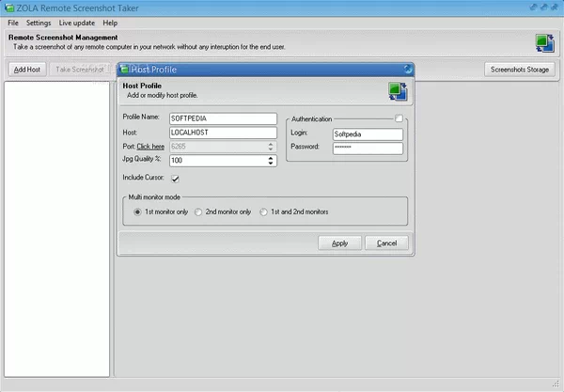564x392 pixels.
Task: Open the File menu
Action: tap(13, 23)
